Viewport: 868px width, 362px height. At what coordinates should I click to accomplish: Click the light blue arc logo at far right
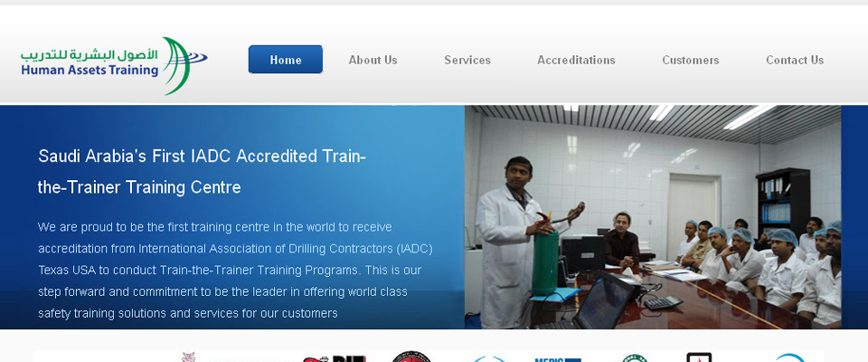point(790,358)
